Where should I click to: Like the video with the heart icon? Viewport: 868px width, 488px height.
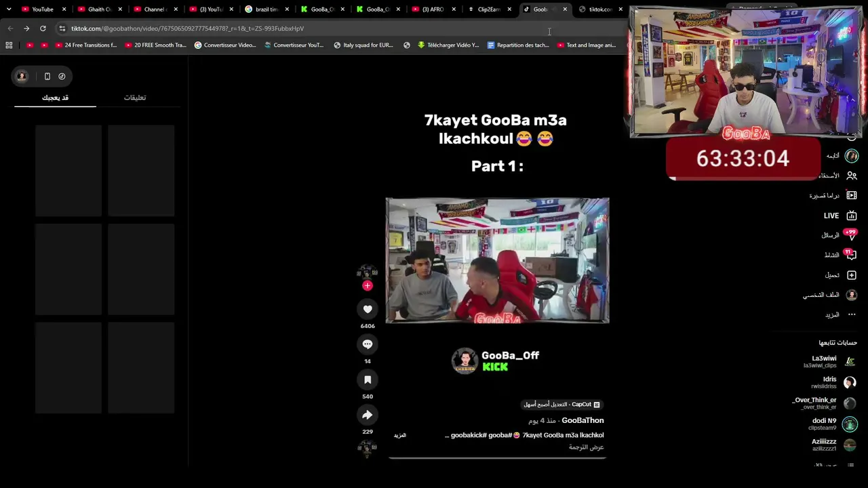pos(368,309)
